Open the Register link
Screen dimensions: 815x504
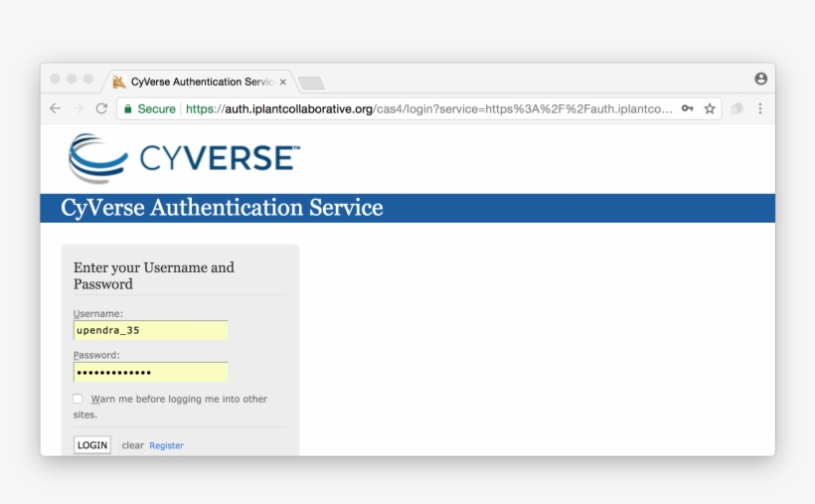tap(166, 445)
